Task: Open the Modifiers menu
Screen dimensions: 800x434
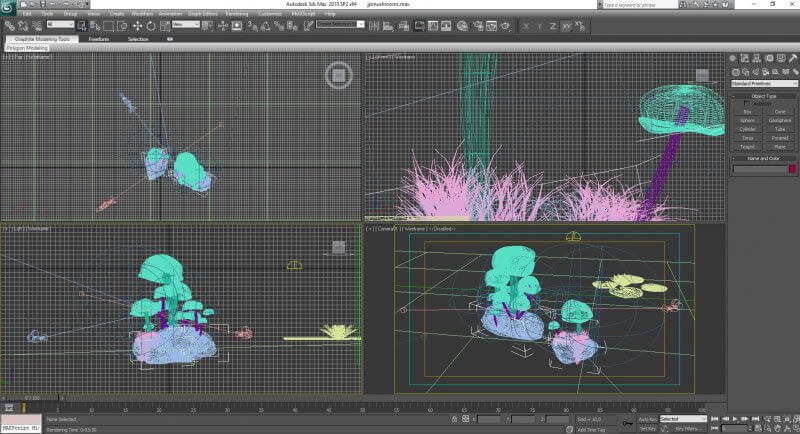Action: pos(142,14)
